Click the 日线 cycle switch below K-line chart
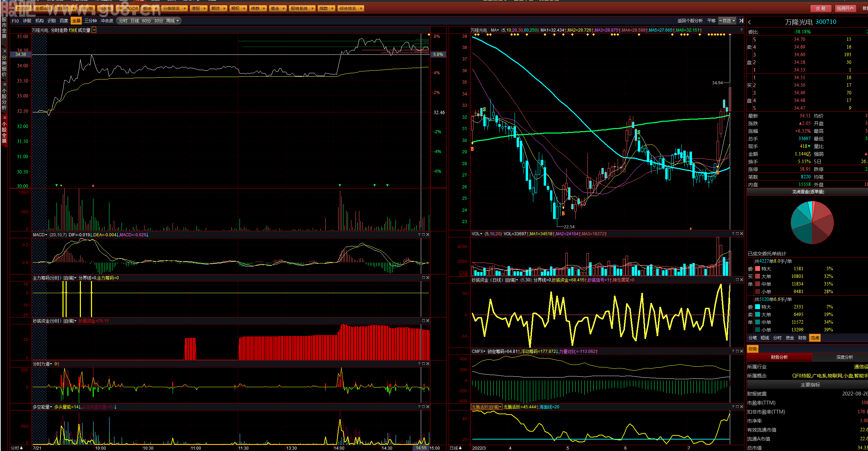Viewport: 868px width, 451px height. pyautogui.click(x=456, y=448)
